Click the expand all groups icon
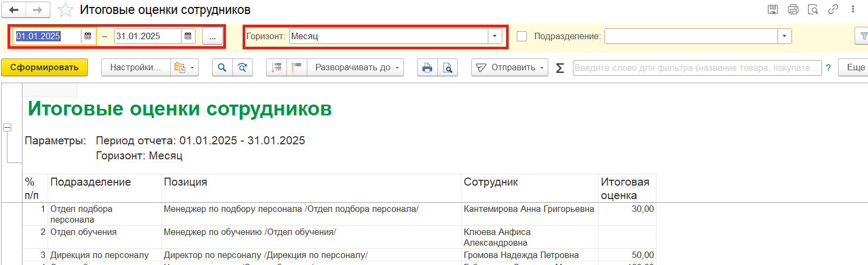The image size is (868, 265). [297, 68]
